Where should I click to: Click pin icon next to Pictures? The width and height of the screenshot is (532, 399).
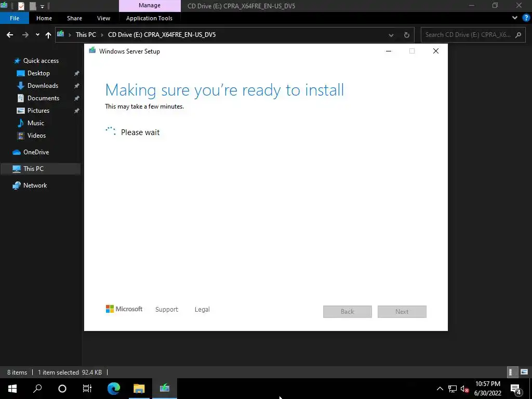(x=77, y=111)
